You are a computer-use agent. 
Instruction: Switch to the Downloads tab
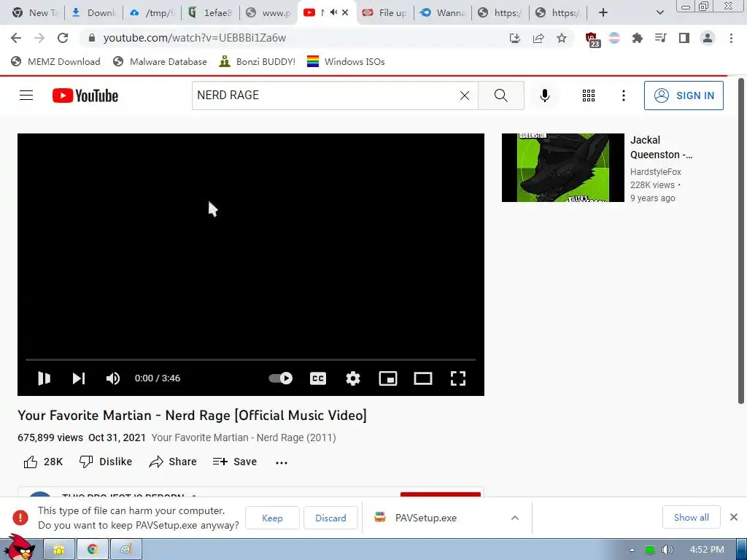94,13
